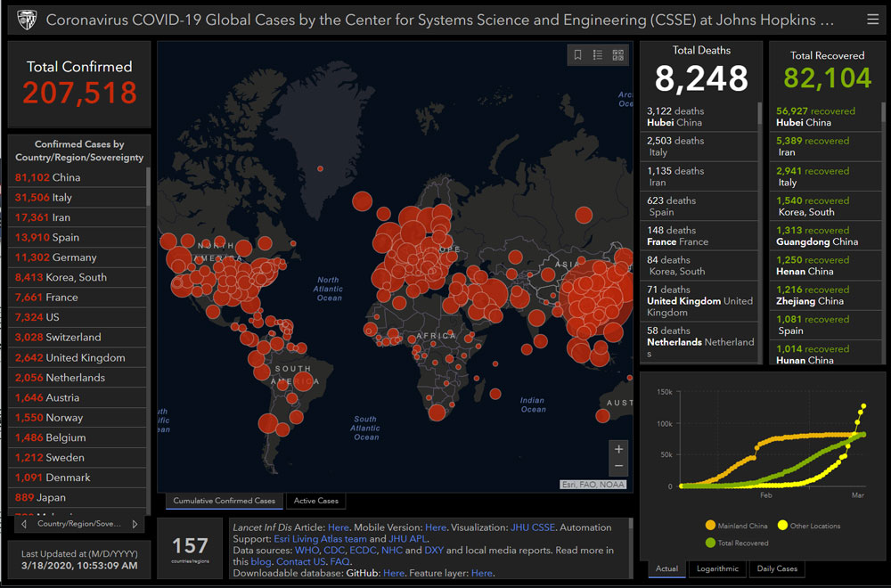Open the WHO data source link
The height and width of the screenshot is (588, 891).
click(307, 550)
